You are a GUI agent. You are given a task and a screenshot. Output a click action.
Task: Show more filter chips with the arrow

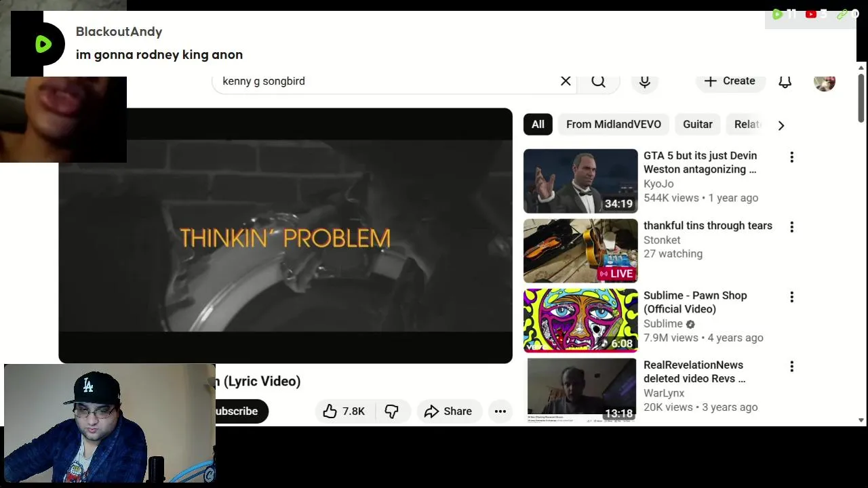781,125
